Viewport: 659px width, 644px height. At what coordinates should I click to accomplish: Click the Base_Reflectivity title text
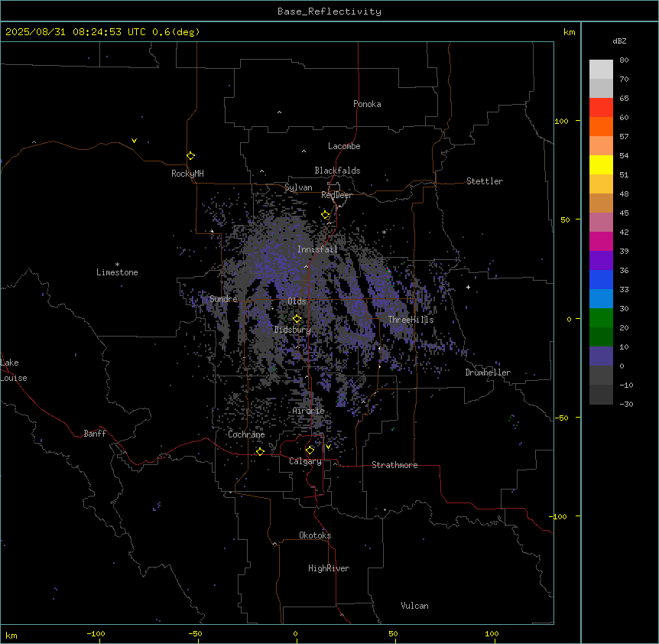point(329,11)
